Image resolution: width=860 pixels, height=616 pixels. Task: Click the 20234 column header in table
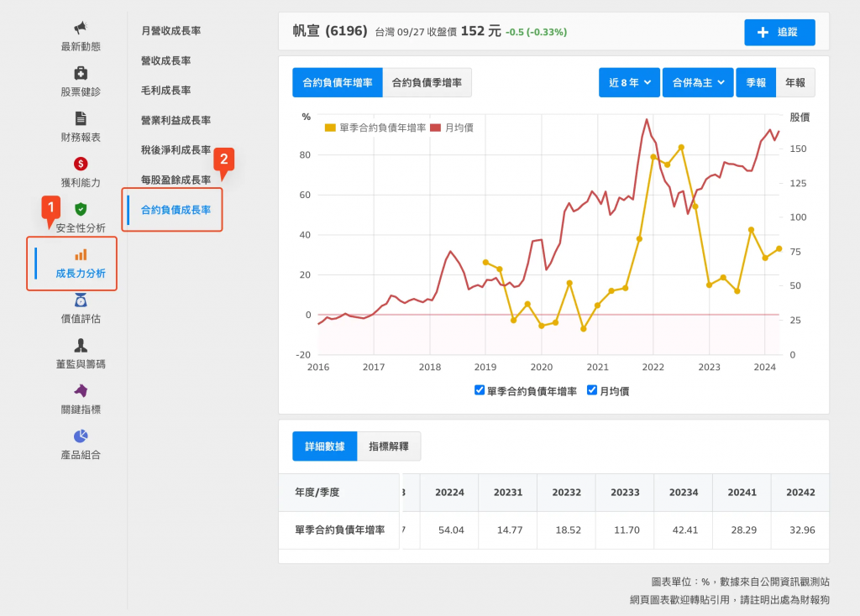[x=683, y=493]
